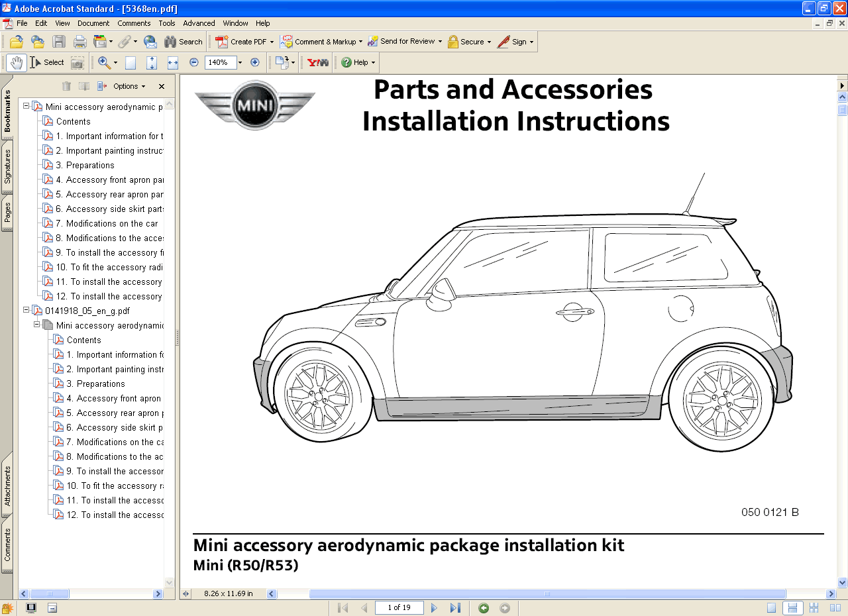Screen dimensions: 848x616
Task: Click the Save disk icon
Action: [x=59, y=42]
